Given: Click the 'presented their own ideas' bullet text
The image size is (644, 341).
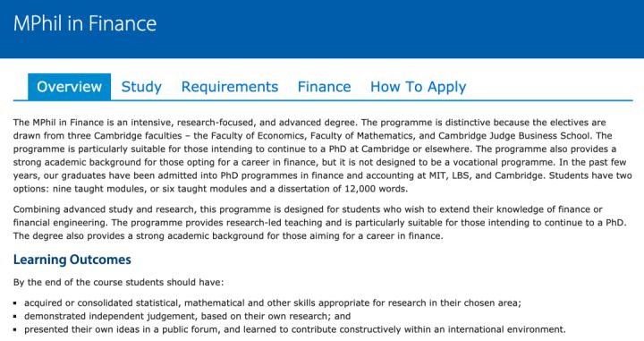Looking at the screenshot, I should 295,329.
